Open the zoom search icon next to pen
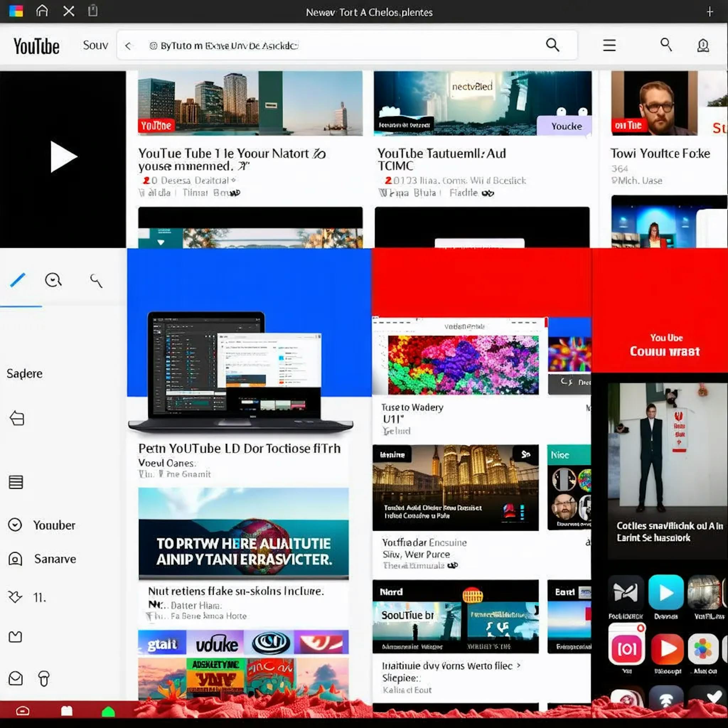The image size is (728, 728). [53, 280]
